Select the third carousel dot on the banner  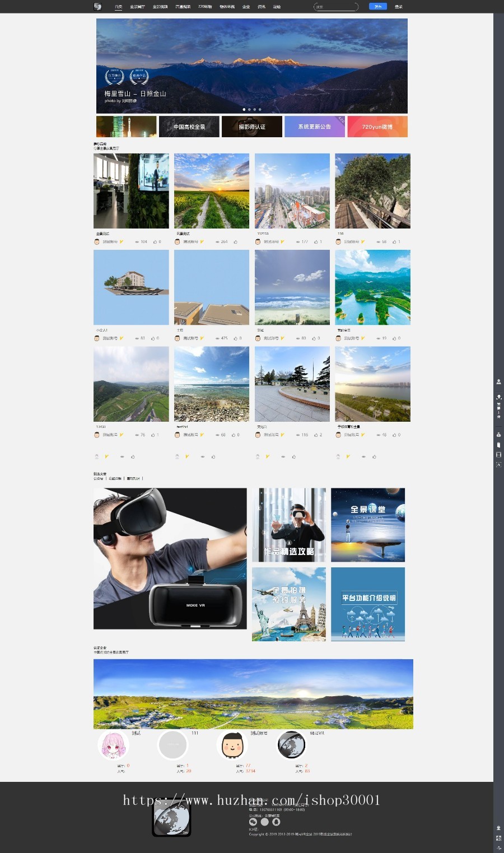(x=254, y=109)
